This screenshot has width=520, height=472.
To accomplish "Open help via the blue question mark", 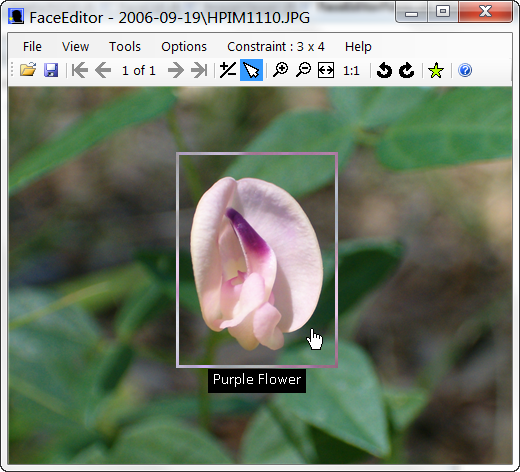I will click(x=465, y=70).
